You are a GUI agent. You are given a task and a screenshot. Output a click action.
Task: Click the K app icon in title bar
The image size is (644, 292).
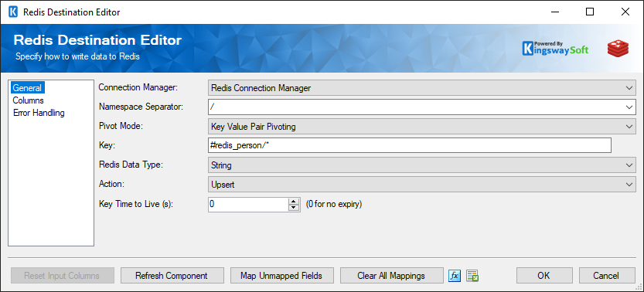pos(13,12)
